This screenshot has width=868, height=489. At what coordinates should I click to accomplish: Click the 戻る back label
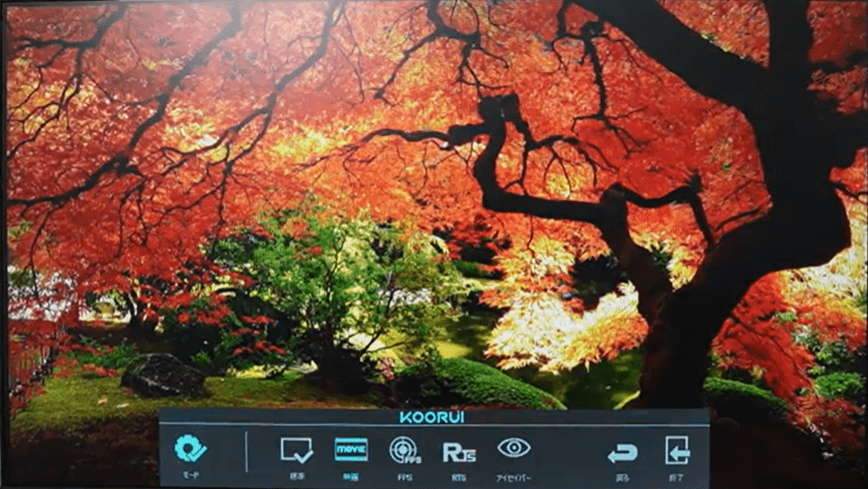(x=623, y=475)
